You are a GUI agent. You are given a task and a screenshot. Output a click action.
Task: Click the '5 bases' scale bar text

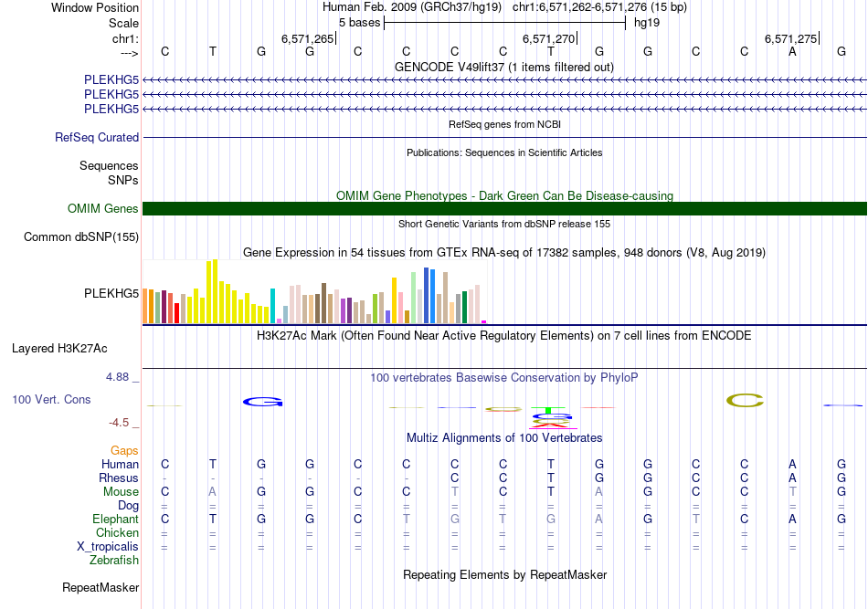pyautogui.click(x=360, y=23)
